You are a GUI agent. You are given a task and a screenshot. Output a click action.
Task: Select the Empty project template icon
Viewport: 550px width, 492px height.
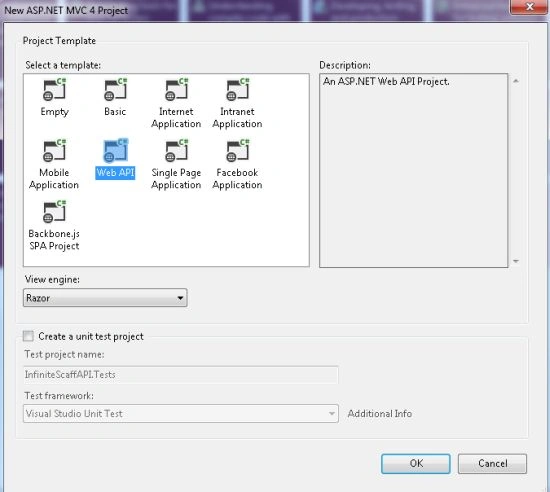tap(54, 90)
